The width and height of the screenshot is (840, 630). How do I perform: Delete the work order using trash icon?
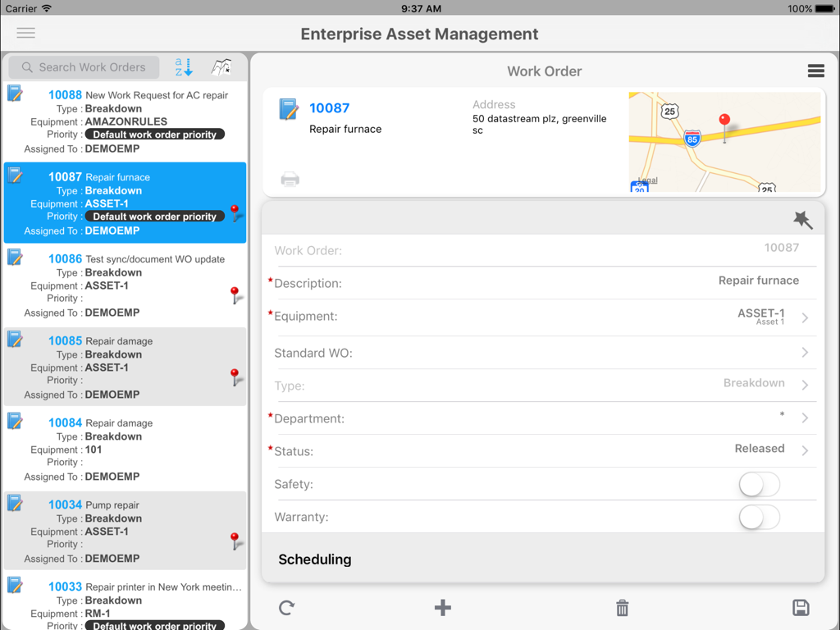coord(622,608)
